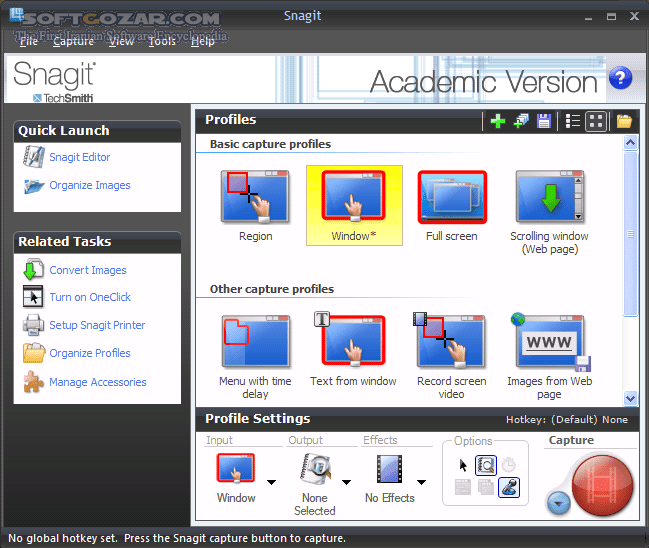This screenshot has height=548, width=649.
Task: Click the Convert Images green arrow icon
Action: [x=33, y=269]
